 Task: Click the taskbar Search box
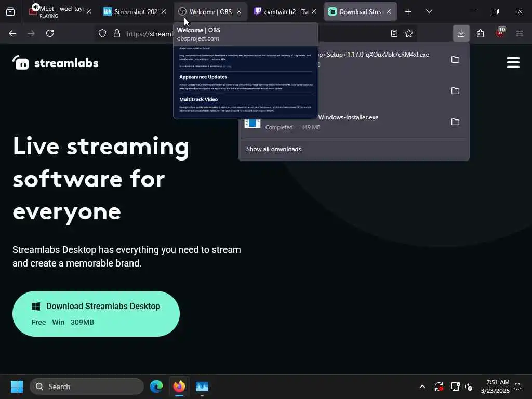(x=87, y=387)
